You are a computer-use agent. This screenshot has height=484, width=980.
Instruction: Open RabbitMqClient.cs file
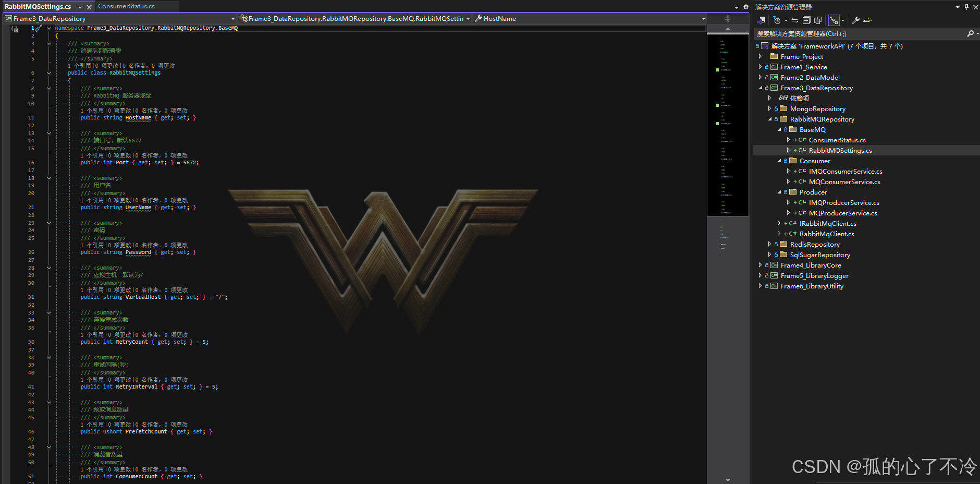tap(827, 234)
